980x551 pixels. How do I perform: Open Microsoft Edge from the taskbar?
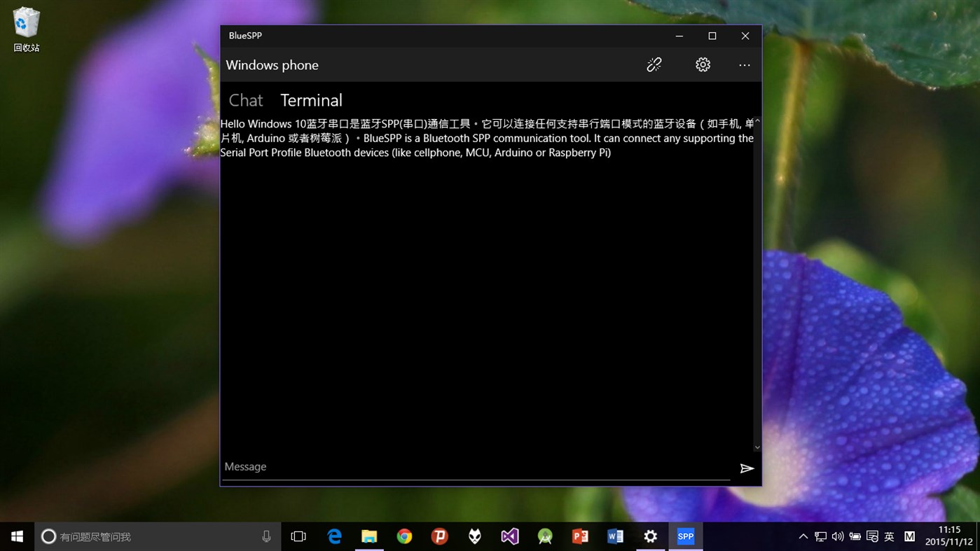334,536
